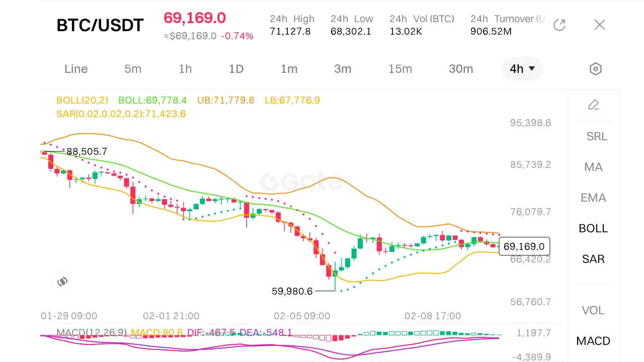Click the -0.74% change value

tap(237, 36)
